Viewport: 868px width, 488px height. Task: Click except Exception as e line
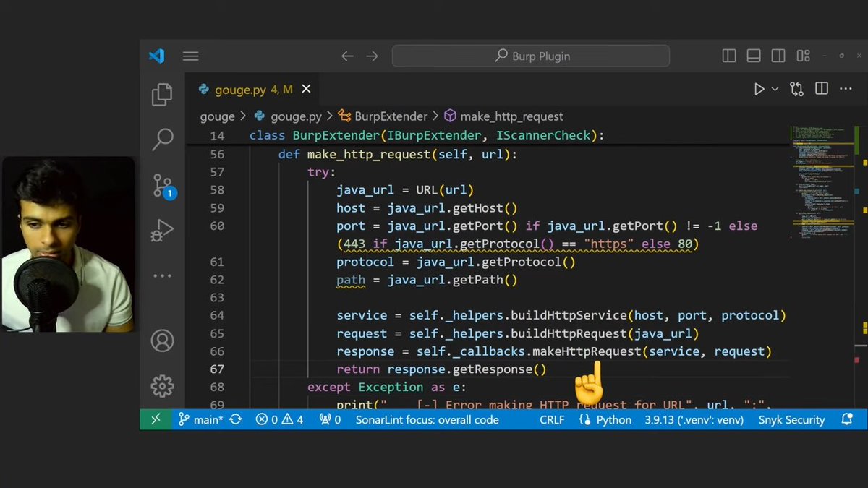point(387,388)
